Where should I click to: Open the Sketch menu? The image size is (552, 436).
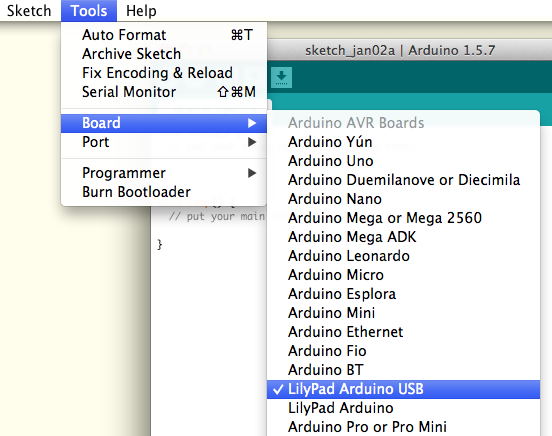tap(29, 11)
